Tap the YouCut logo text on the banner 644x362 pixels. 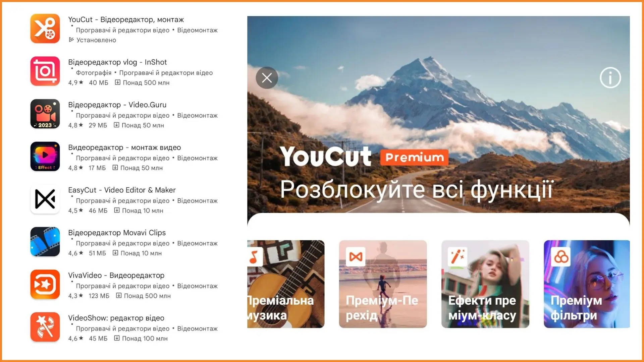326,157
